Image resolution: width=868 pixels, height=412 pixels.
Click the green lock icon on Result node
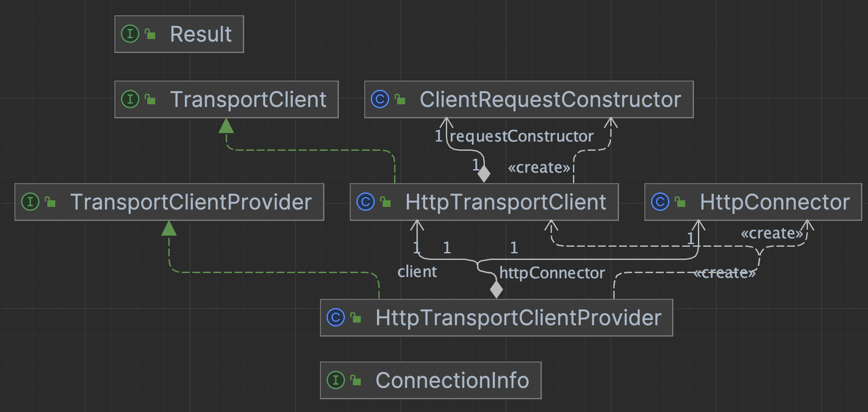(150, 34)
